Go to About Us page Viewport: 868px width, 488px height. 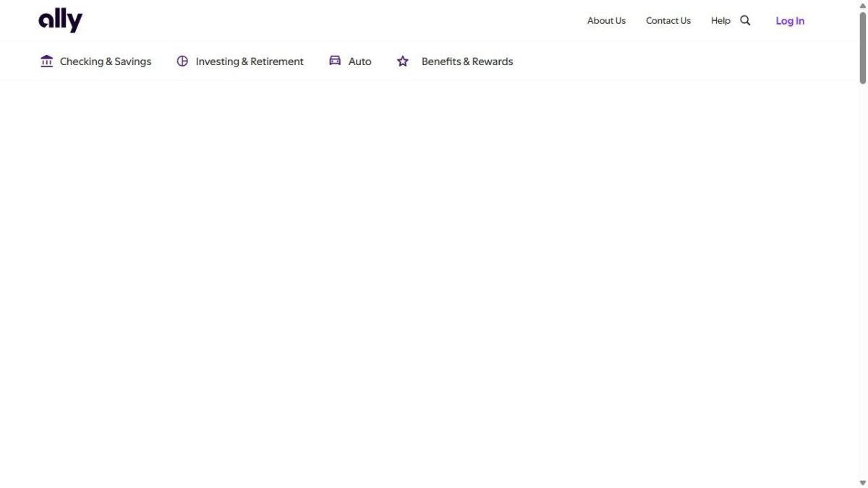[606, 21]
